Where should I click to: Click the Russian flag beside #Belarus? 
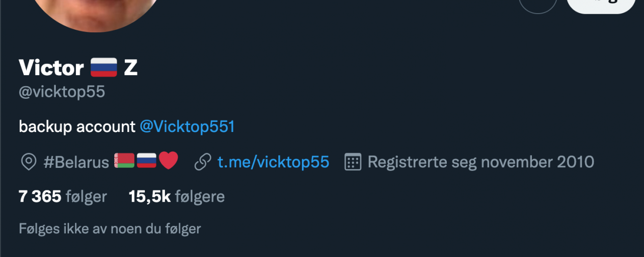pyautogui.click(x=146, y=162)
